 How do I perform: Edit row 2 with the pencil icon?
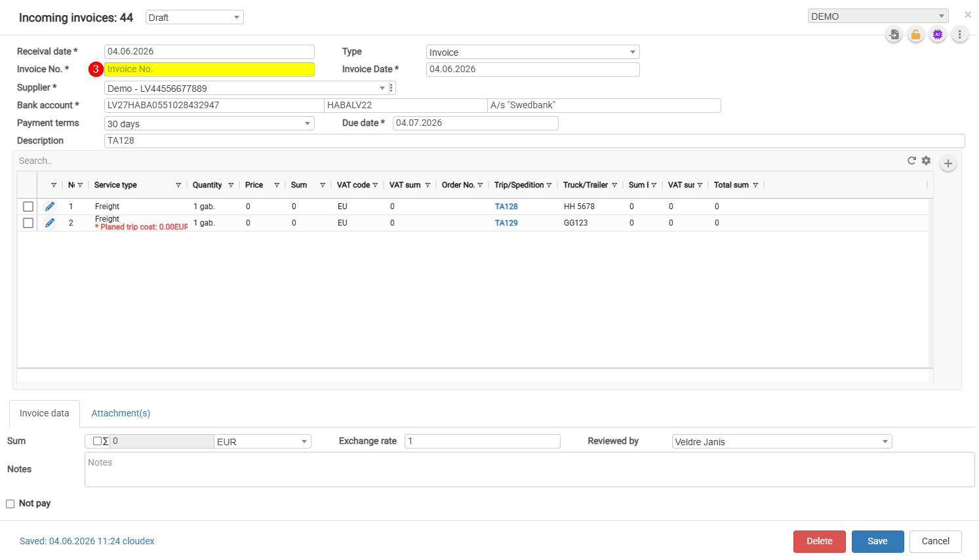[50, 223]
